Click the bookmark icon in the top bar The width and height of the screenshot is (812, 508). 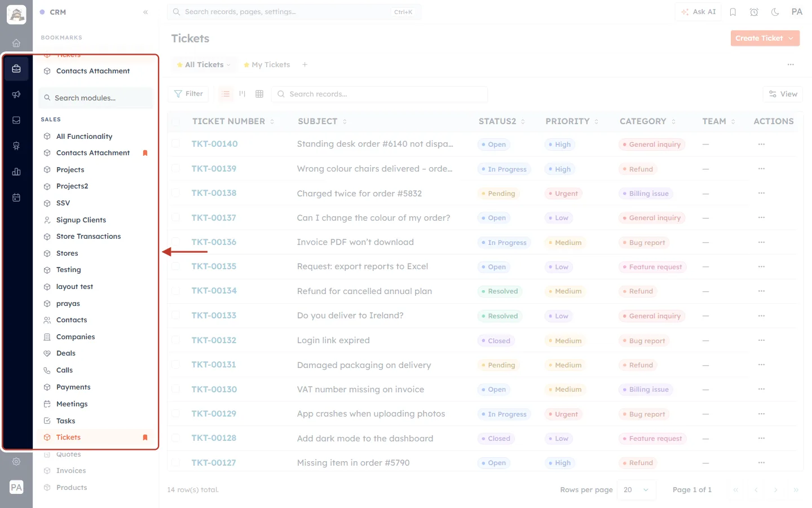click(x=733, y=12)
